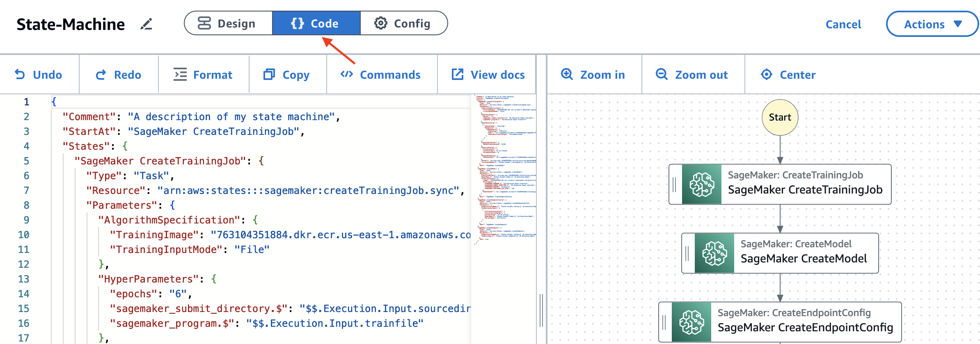Click the drag handle of CreateTrainingJob node
Viewport: 980px width, 344px height.
click(675, 184)
